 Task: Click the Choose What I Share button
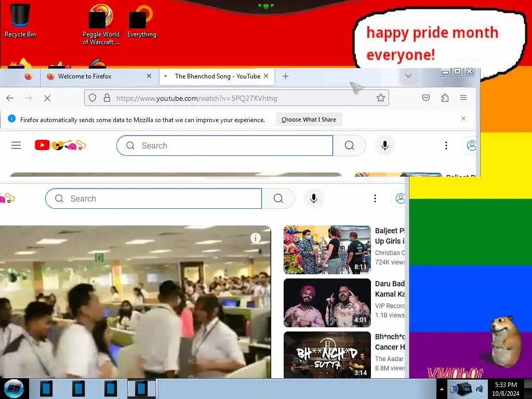pyautogui.click(x=309, y=119)
